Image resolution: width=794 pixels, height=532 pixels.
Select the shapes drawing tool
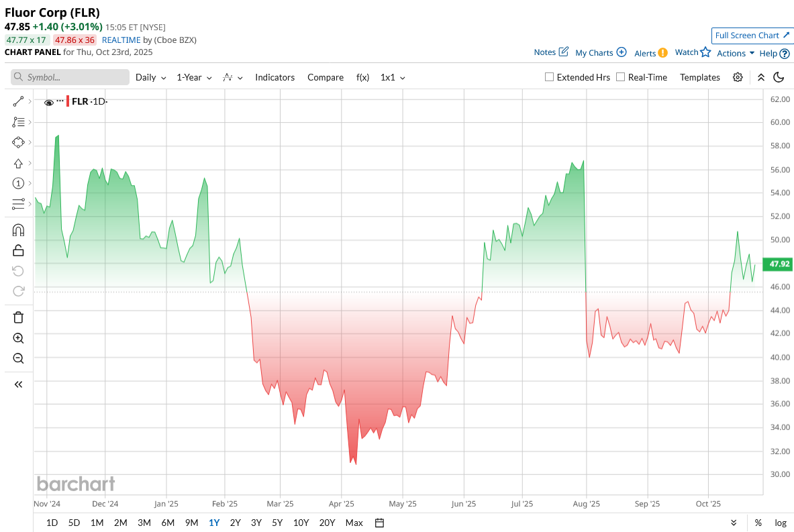pyautogui.click(x=18, y=142)
